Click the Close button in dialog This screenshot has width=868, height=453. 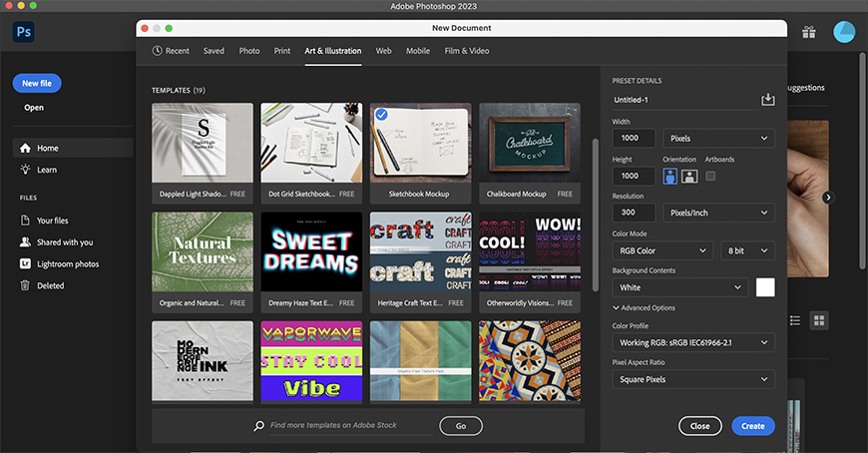pyautogui.click(x=699, y=426)
